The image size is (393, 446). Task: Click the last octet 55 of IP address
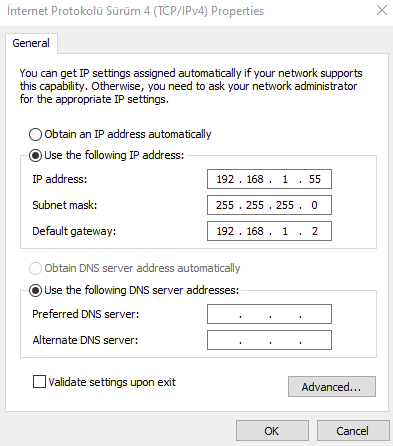(315, 179)
